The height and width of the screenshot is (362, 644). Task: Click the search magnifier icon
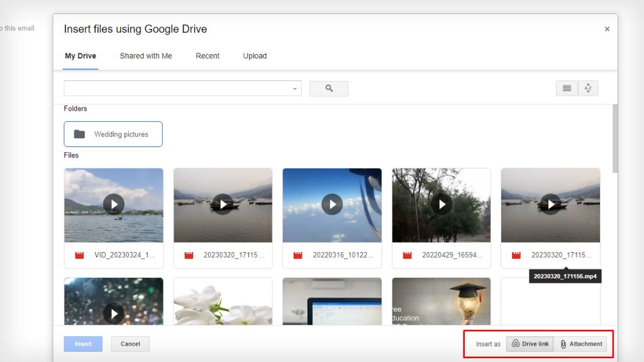pos(328,88)
